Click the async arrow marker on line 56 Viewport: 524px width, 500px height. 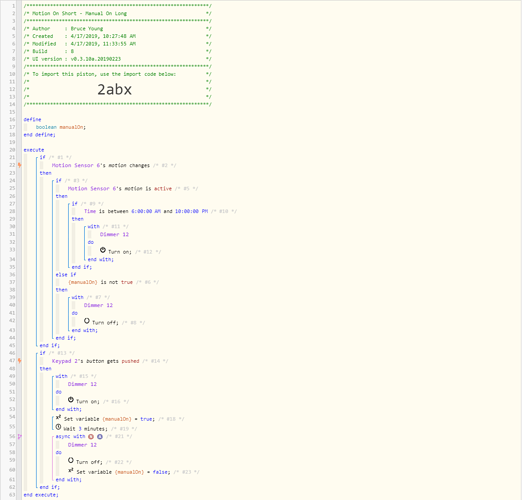(x=20, y=436)
